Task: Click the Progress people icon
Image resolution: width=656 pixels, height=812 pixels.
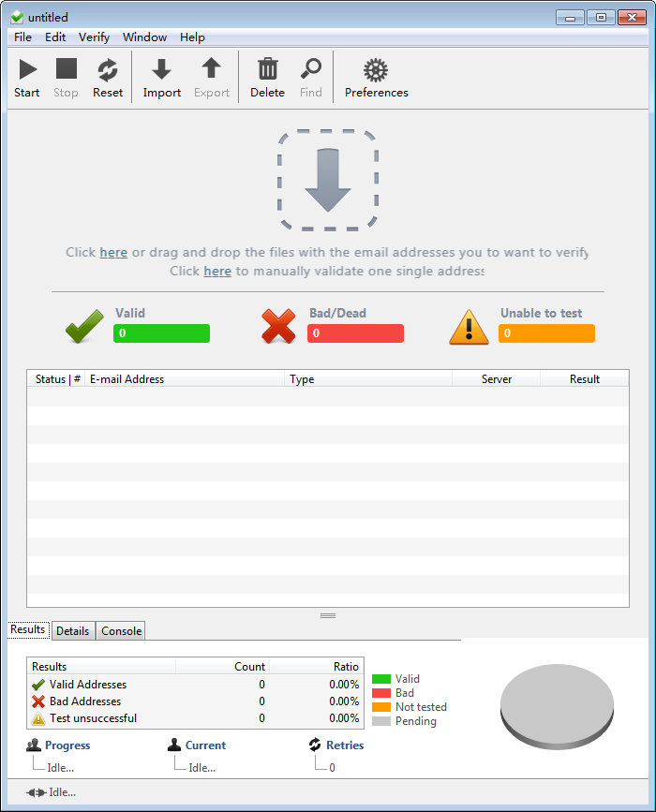Action: [x=34, y=746]
